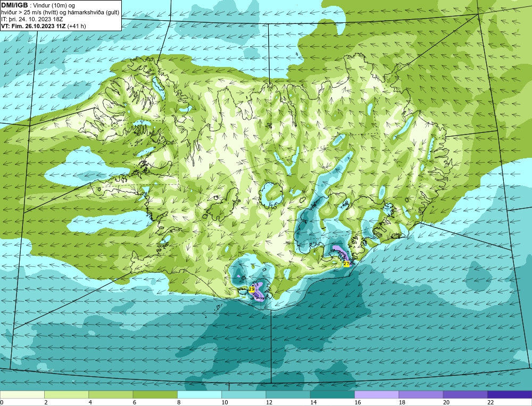Image resolution: width=532 pixels, height=406 pixels.
Task: Click the legend scale number 22
Action: click(491, 402)
